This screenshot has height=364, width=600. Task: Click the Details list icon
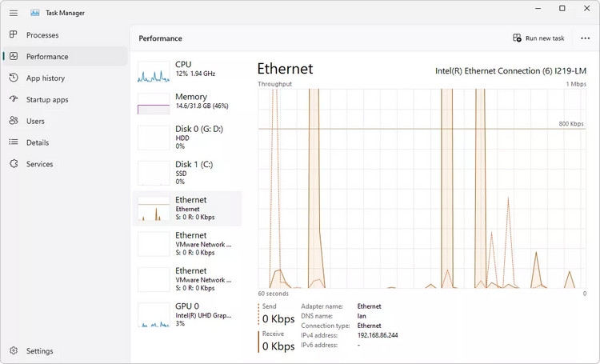(14, 142)
